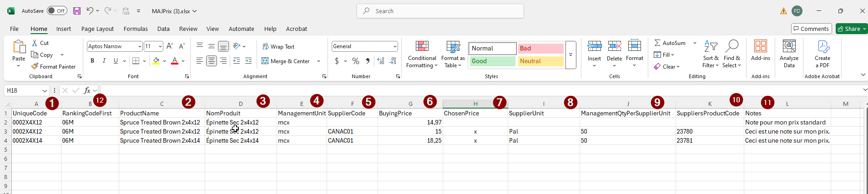Switch to the Page Layout tab
This screenshot has height=194, width=868.
pyautogui.click(x=97, y=29)
